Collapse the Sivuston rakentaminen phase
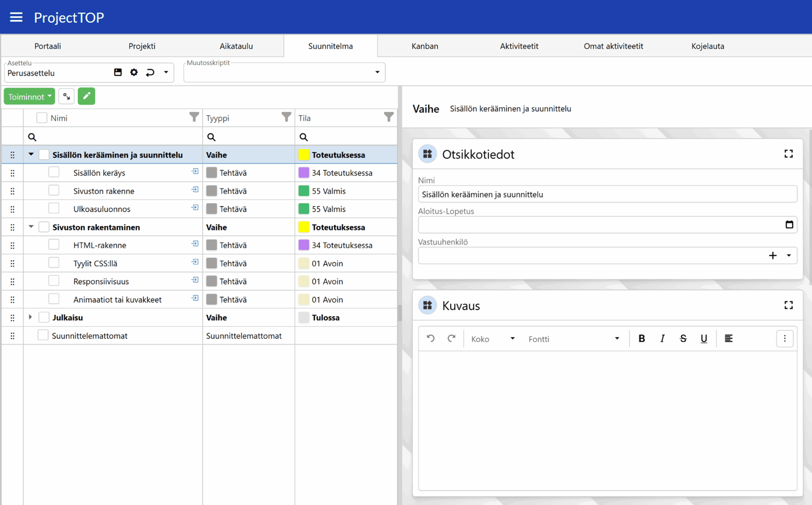Screen dimensions: 812x505 coord(31,226)
